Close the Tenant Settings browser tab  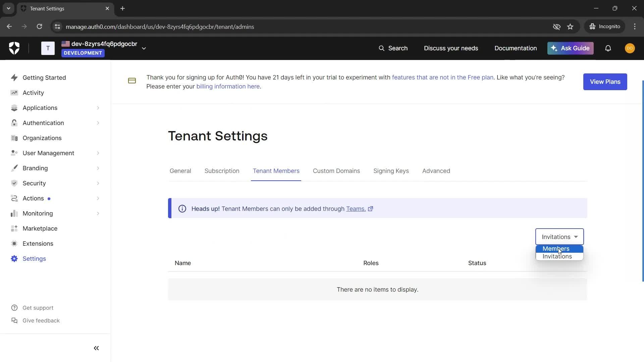(107, 8)
